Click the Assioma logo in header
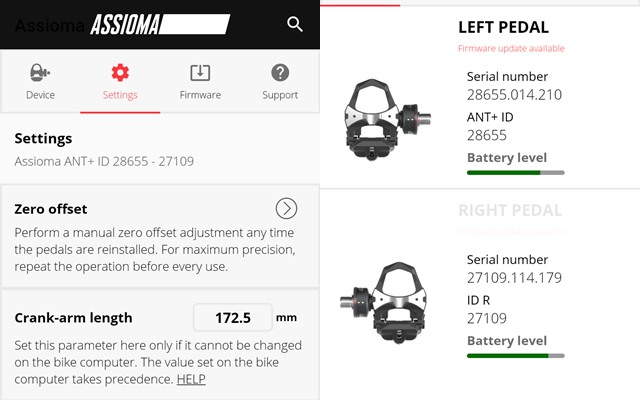The image size is (640, 400). click(x=160, y=24)
